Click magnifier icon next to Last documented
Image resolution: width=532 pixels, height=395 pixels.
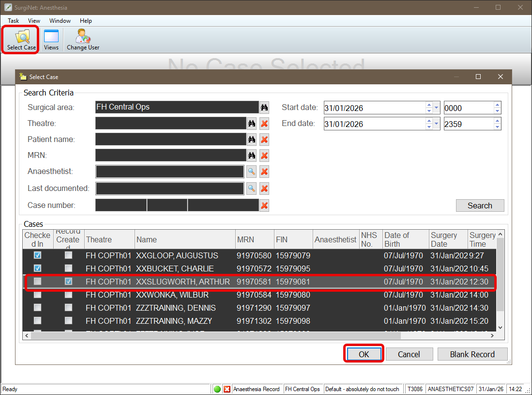point(252,189)
